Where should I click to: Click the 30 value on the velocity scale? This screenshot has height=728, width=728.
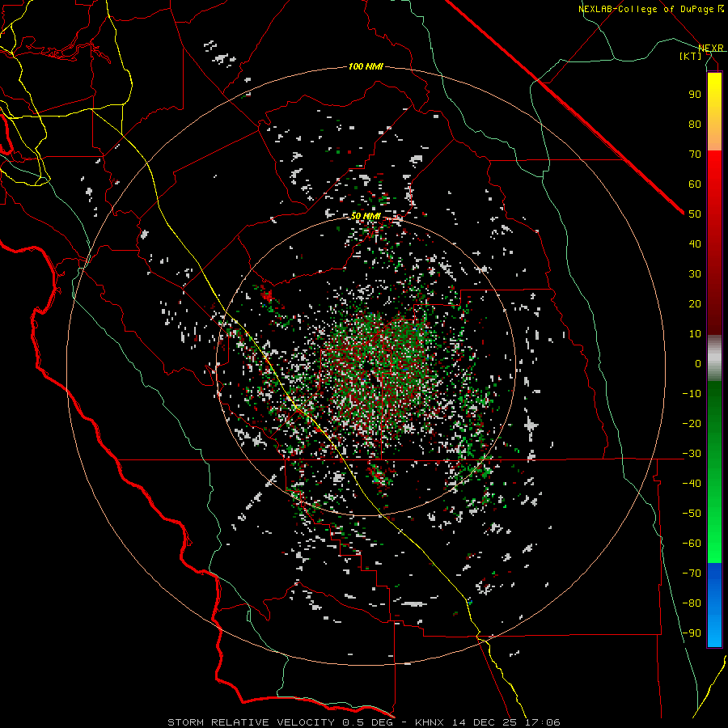[x=695, y=274]
